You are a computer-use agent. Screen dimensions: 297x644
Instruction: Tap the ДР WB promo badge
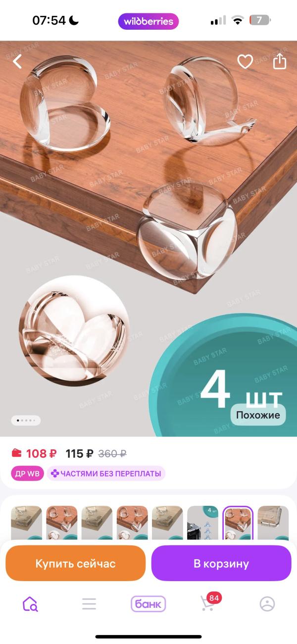(27, 474)
